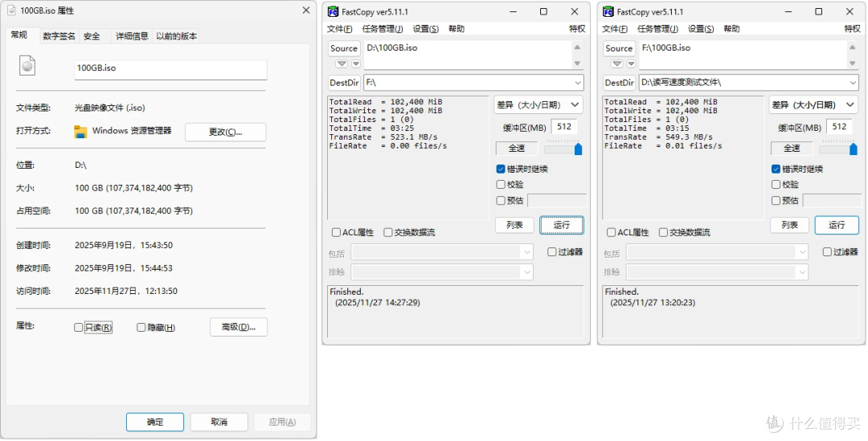Viewport: 868px width, 441px height.
Task: Enable 预估 in left FastCopy window
Action: [501, 200]
